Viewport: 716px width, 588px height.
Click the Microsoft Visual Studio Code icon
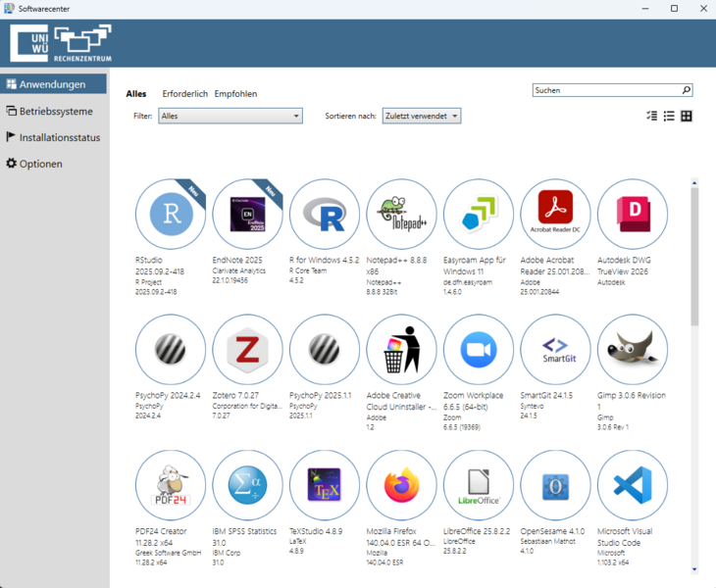point(633,486)
